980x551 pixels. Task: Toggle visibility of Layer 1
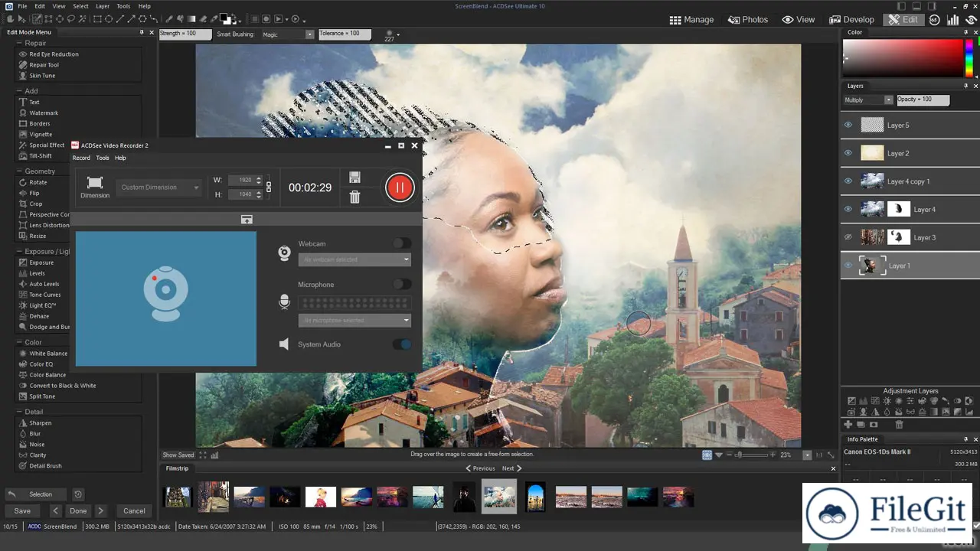[848, 266]
